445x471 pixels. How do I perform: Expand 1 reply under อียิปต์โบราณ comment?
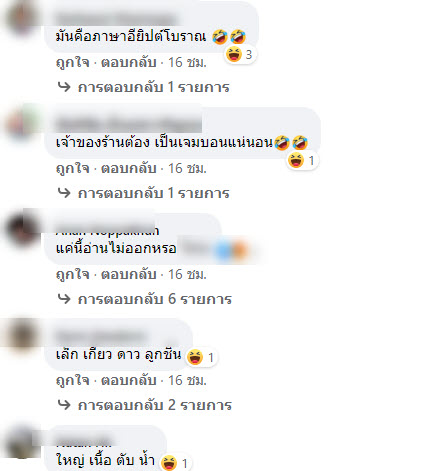point(153,87)
